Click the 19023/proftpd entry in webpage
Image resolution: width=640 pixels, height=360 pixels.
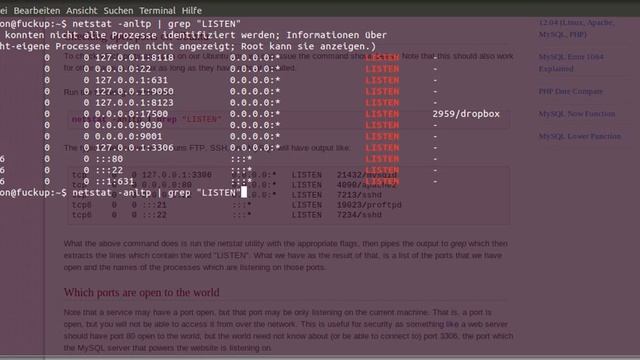coord(369,205)
